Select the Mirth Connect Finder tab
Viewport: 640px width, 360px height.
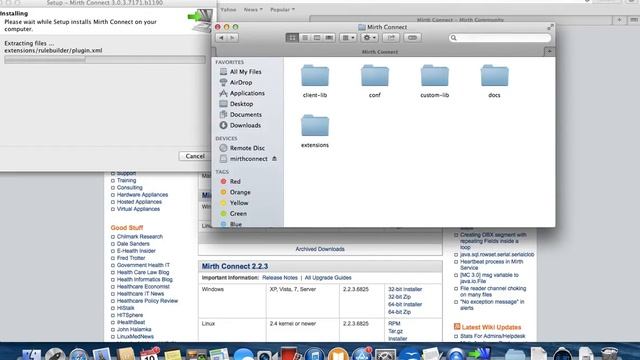point(380,52)
